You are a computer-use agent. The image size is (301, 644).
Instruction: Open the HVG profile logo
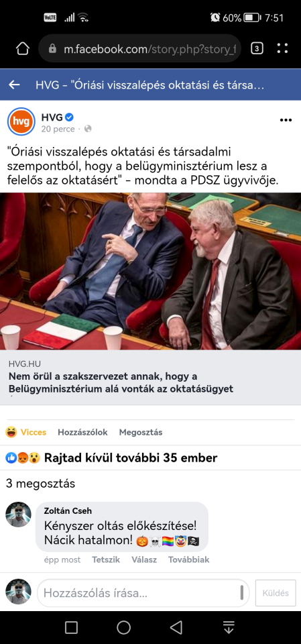(21, 121)
